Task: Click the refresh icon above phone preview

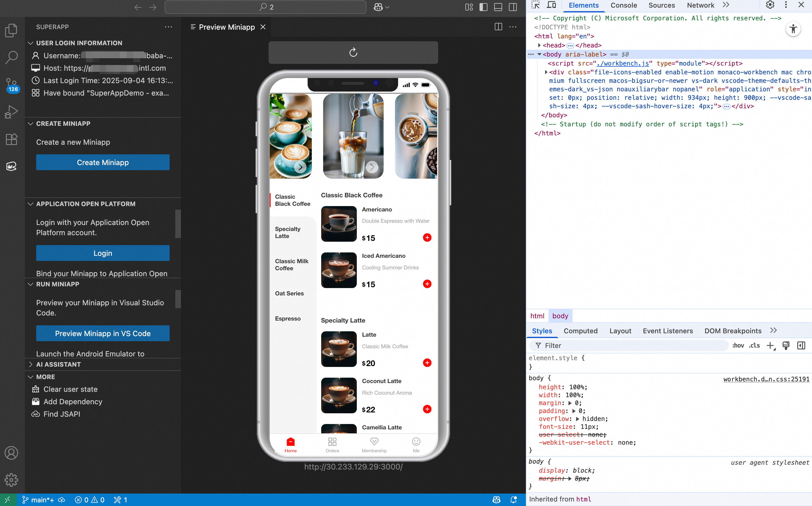Action: [353, 53]
